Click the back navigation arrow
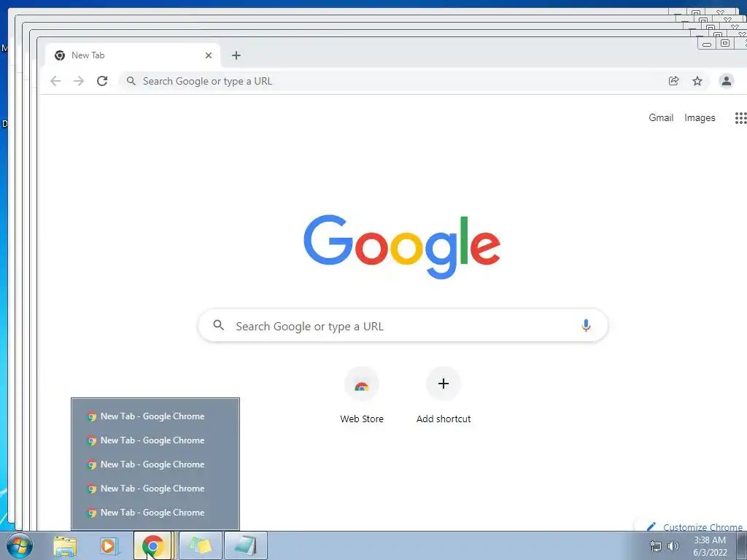The image size is (747, 560). [55, 81]
